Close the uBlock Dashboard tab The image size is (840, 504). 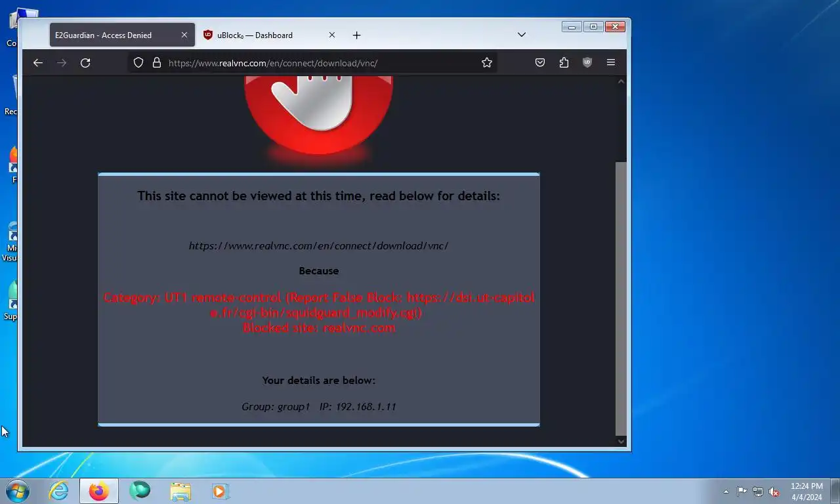(332, 35)
